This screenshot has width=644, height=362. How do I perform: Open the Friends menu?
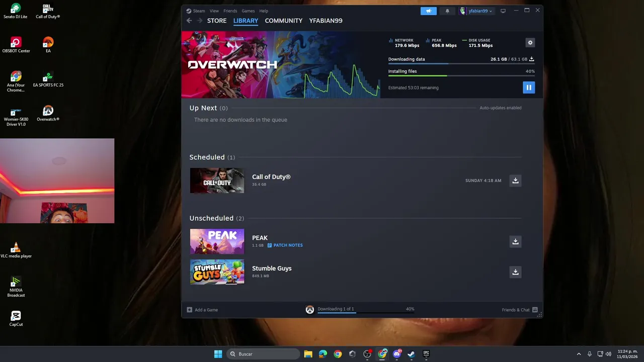(x=230, y=11)
